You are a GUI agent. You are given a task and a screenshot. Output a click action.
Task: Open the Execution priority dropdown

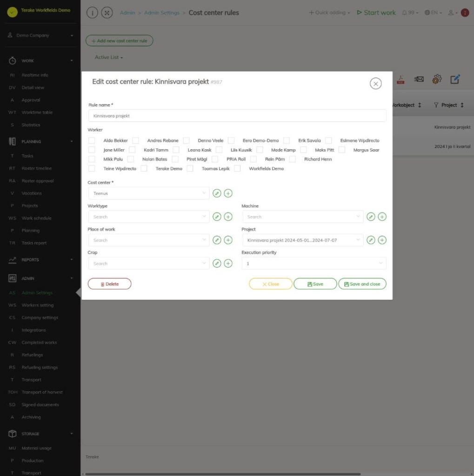coord(314,263)
